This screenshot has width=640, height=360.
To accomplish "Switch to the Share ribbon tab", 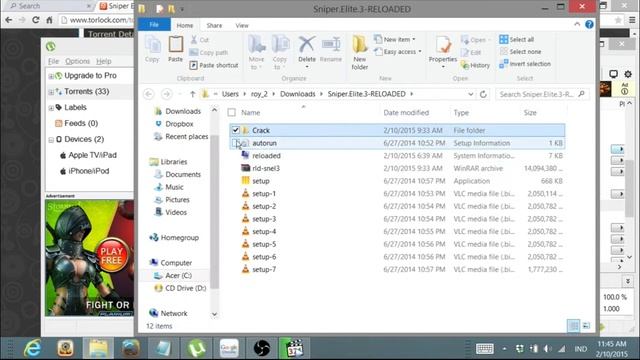I will (214, 25).
